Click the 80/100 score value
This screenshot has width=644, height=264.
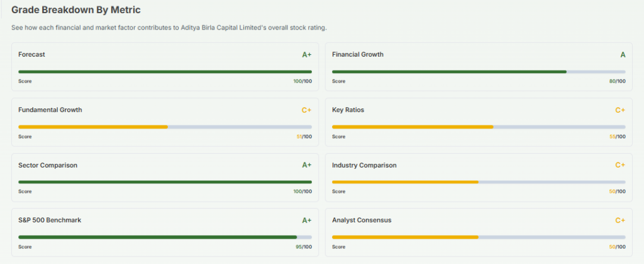click(617, 81)
